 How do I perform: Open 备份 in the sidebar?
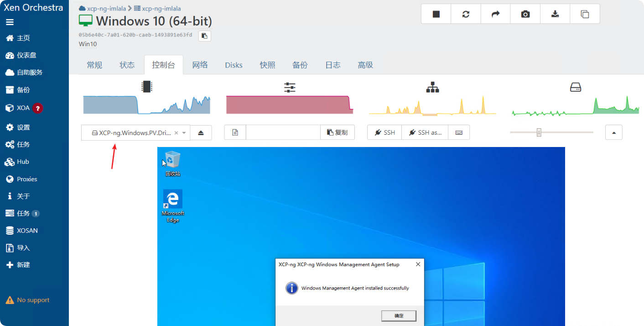[x=18, y=90]
